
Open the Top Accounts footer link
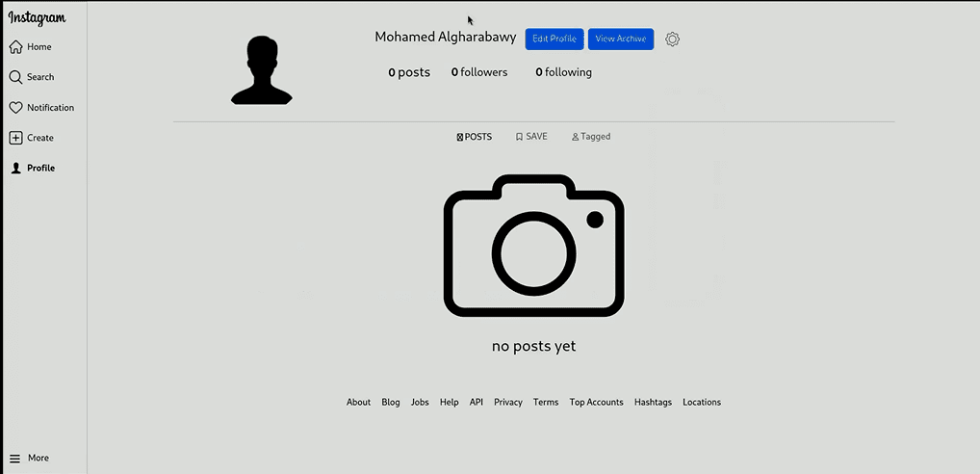coord(596,402)
